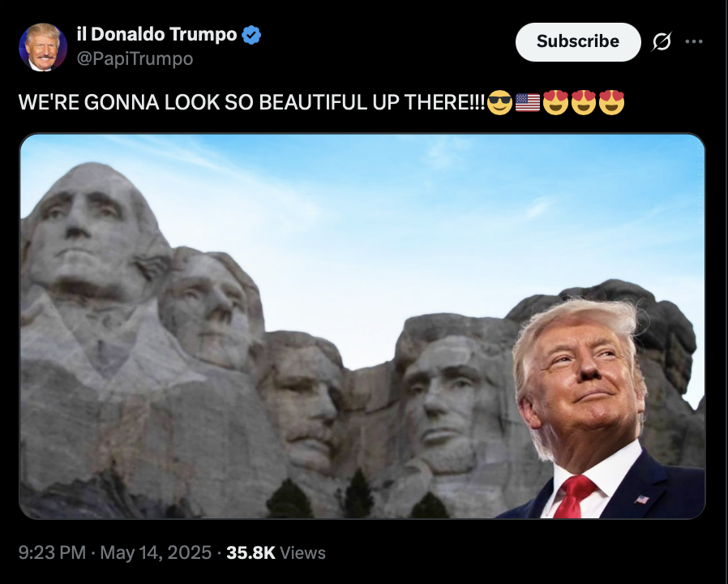Image resolution: width=728 pixels, height=584 pixels.
Task: Open the Grok slashed-circle icon
Action: pos(662,42)
